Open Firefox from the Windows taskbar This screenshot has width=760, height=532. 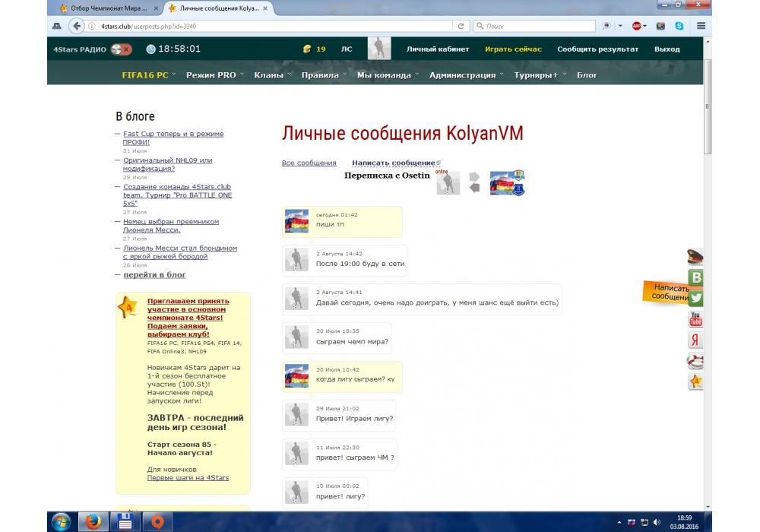pyautogui.click(x=93, y=521)
